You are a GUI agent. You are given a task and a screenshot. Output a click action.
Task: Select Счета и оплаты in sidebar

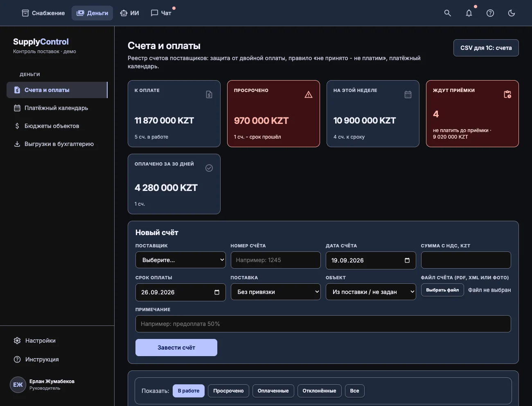[57, 90]
